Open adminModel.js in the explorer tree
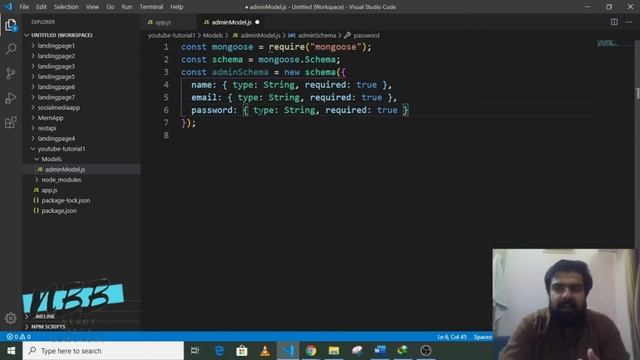 point(65,169)
